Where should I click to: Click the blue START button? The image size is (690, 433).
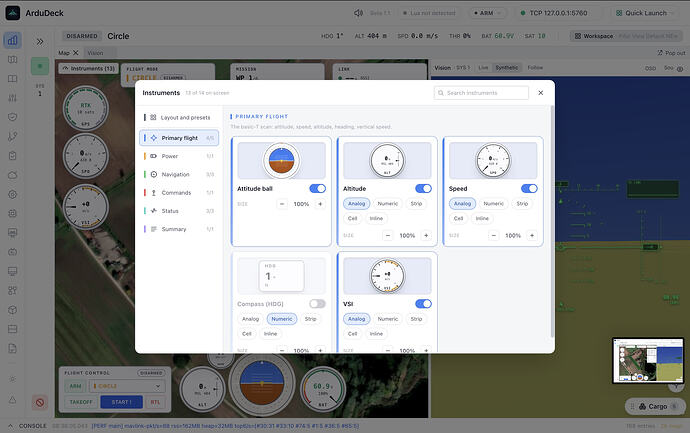pos(121,402)
